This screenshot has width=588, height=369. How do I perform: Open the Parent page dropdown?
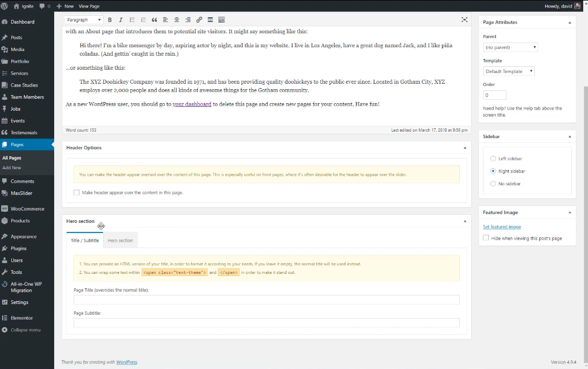pos(510,47)
